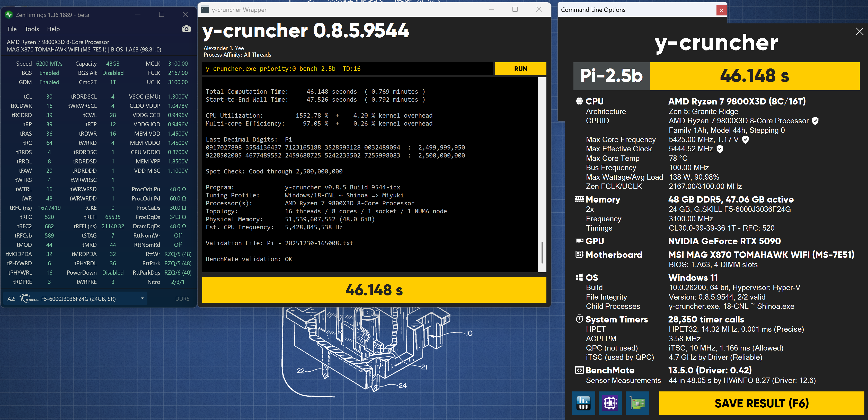
Task: Maximize the y-cruncher Wrapper window
Action: (515, 10)
